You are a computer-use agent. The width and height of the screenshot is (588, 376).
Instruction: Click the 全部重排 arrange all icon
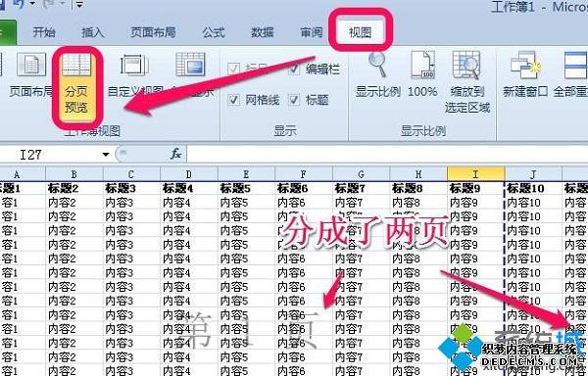[575, 66]
